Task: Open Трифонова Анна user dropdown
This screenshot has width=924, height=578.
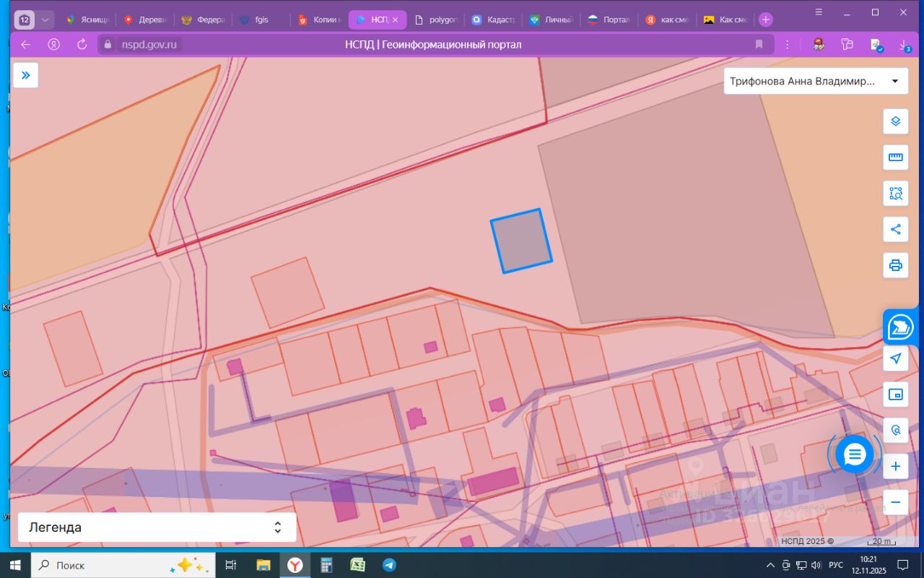Action: [815, 82]
